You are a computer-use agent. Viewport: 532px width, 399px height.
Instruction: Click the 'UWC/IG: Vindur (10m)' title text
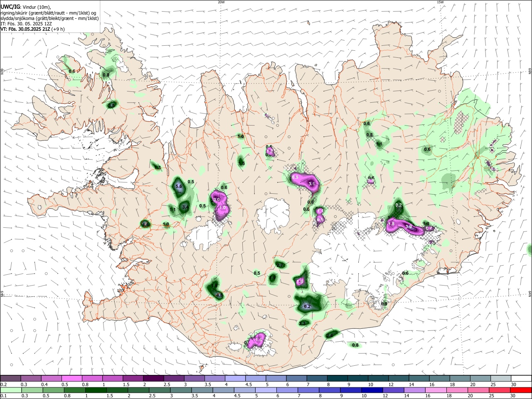pyautogui.click(x=26, y=7)
